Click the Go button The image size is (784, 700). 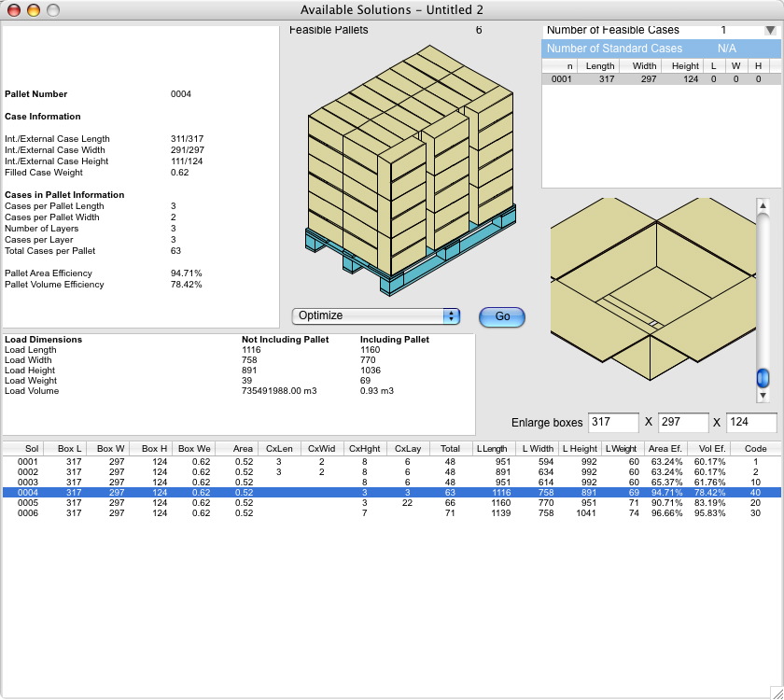click(501, 316)
